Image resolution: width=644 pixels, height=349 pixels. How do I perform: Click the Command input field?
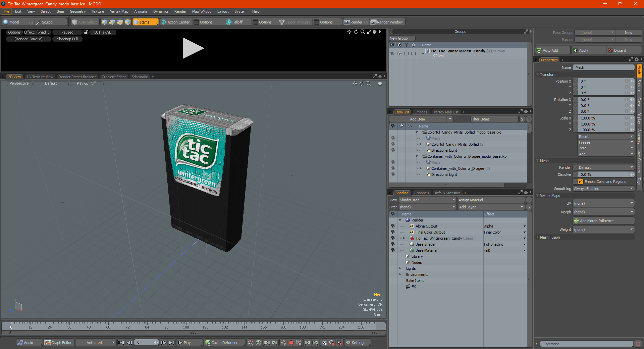coord(586,344)
